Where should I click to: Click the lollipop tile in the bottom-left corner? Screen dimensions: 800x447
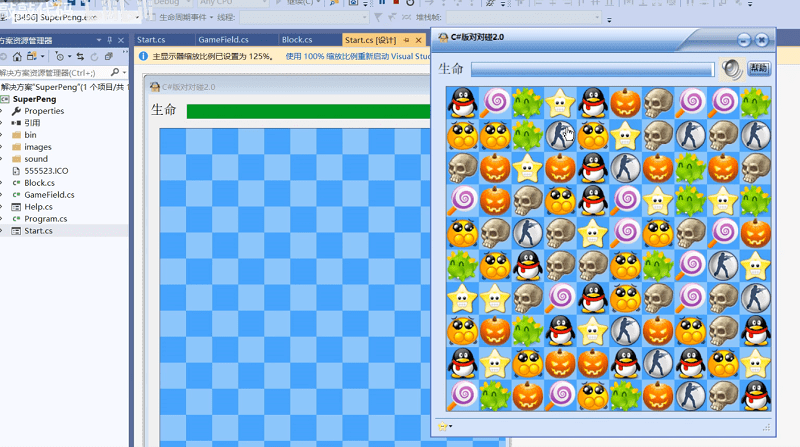[x=463, y=395]
